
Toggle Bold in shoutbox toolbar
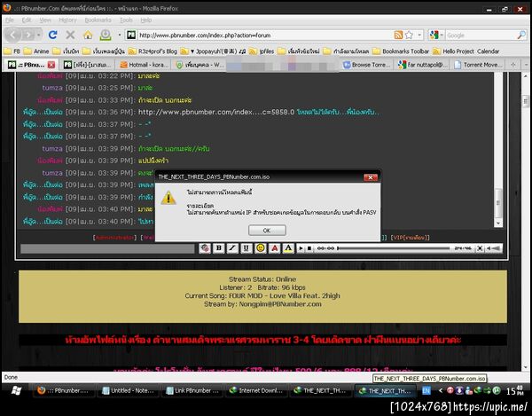click(x=219, y=248)
